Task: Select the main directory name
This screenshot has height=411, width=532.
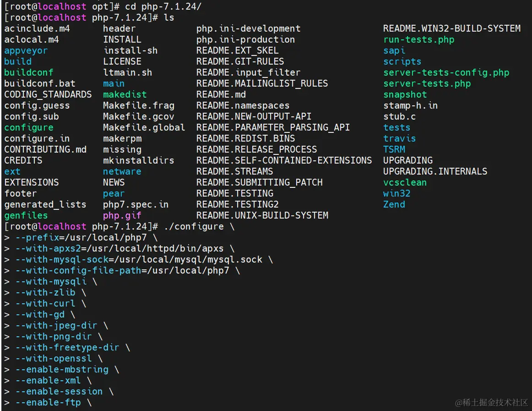Action: pyautogui.click(x=114, y=83)
